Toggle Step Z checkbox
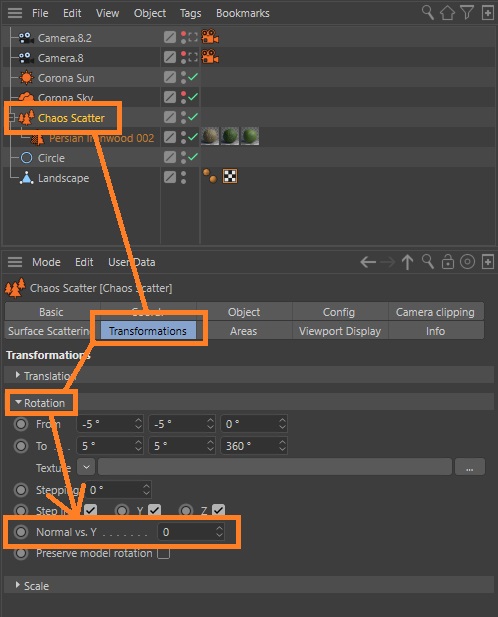 pos(218,510)
